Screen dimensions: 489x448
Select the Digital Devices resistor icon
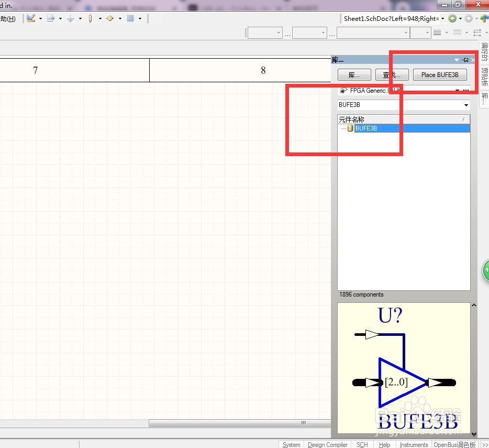[90, 18]
